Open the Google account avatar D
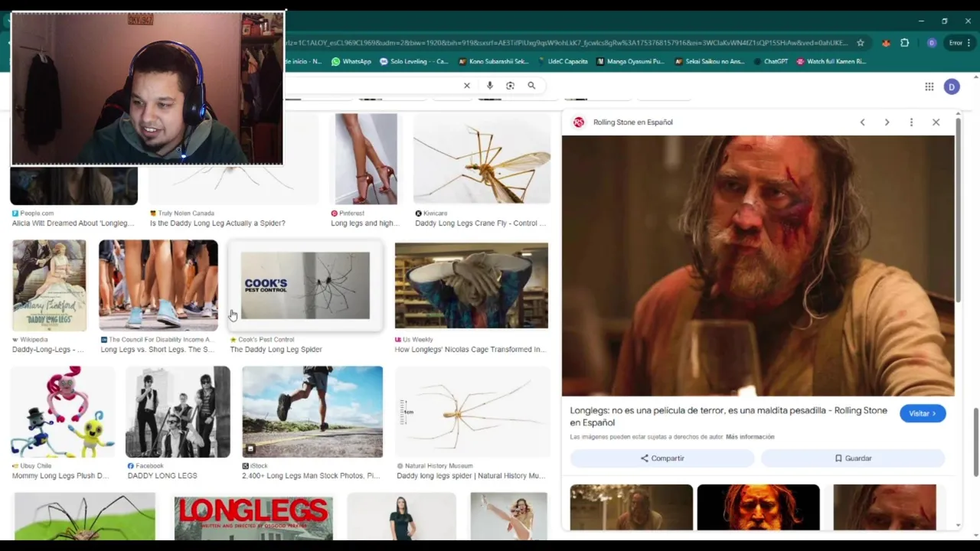The height and width of the screenshot is (551, 980). tap(952, 86)
